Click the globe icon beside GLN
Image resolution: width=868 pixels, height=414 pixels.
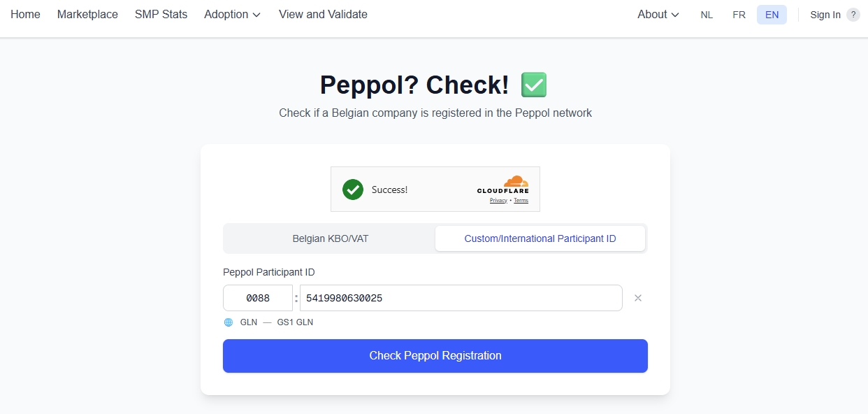click(x=229, y=322)
